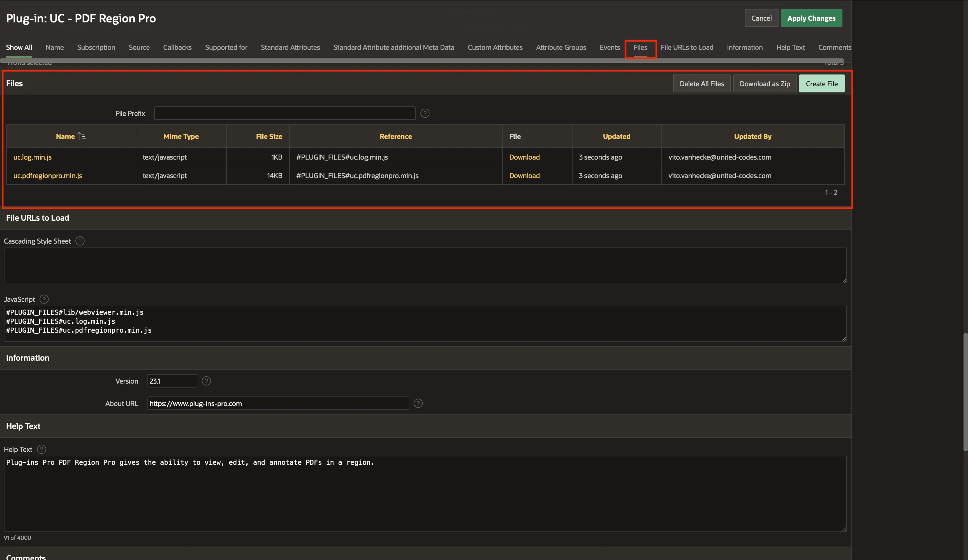Focus the About URL text field

(278, 403)
